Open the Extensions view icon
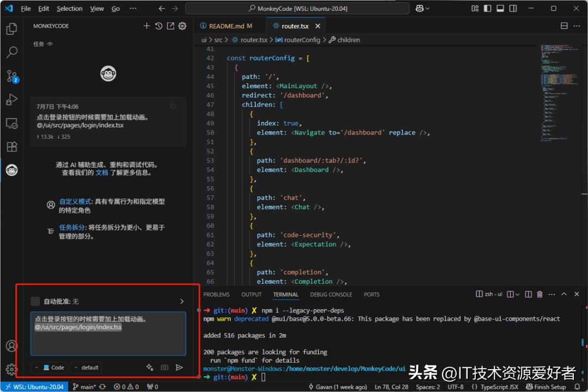The width and height of the screenshot is (588, 392). coord(12,146)
